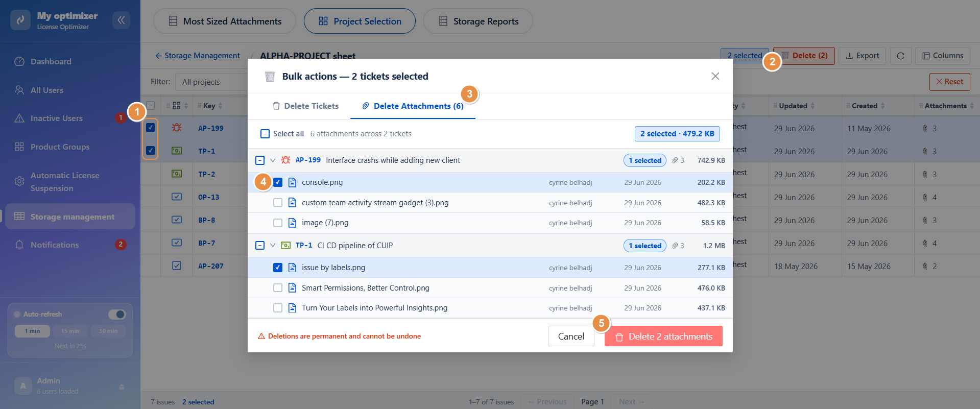Set auto-refresh interval to 15 min
The height and width of the screenshot is (409, 980).
[x=70, y=331]
